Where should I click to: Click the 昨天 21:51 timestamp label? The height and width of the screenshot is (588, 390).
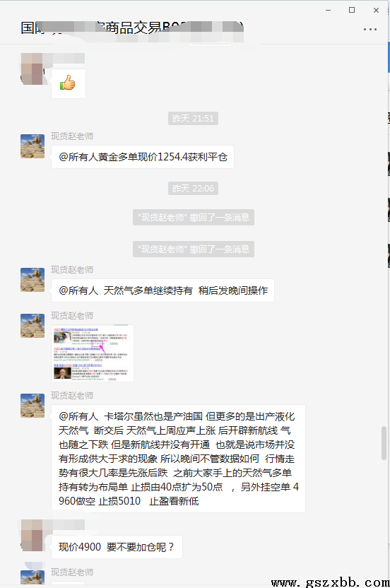click(193, 119)
